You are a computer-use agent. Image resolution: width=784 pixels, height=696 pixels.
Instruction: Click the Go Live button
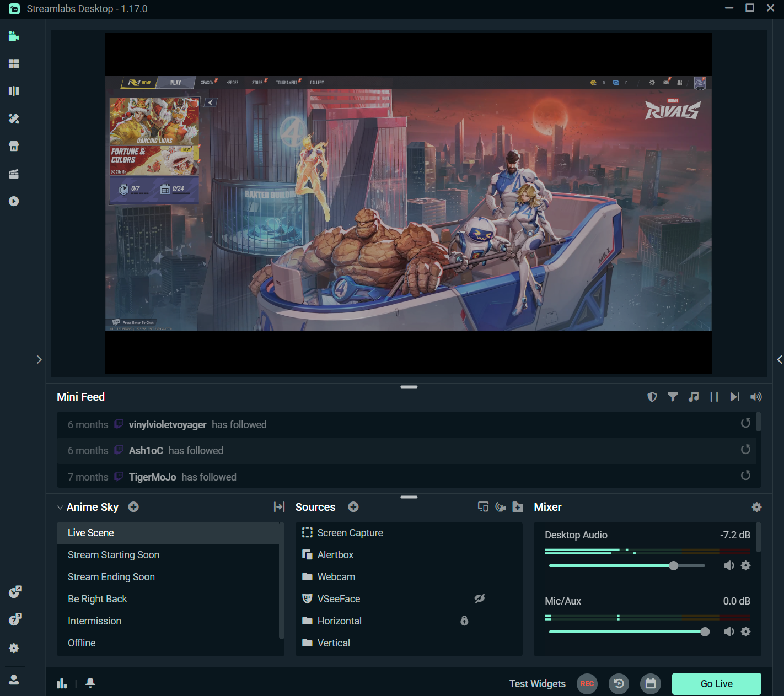[716, 683]
